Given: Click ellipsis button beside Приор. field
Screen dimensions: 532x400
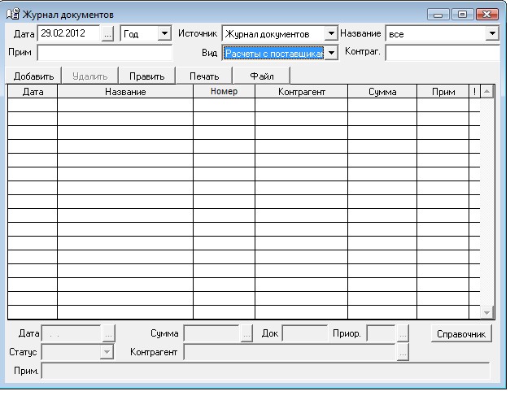Looking at the screenshot, I should pyautogui.click(x=402, y=333).
